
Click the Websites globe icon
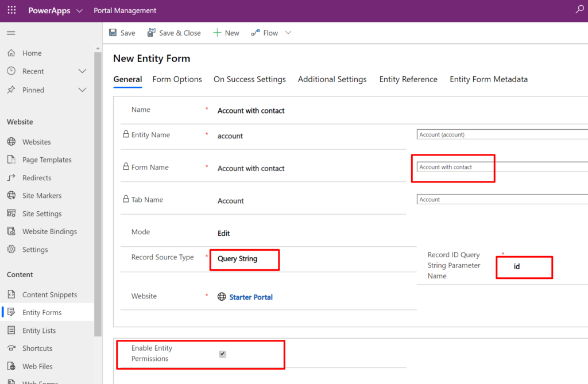click(x=11, y=142)
